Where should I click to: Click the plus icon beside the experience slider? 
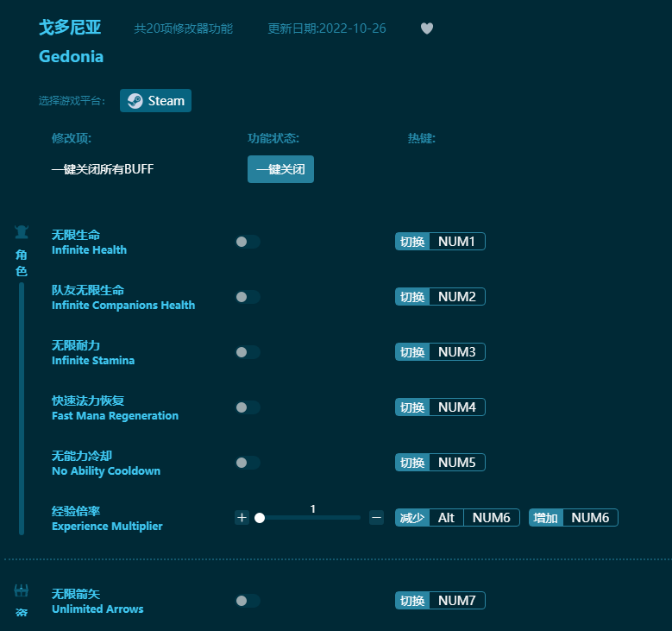pyautogui.click(x=242, y=518)
